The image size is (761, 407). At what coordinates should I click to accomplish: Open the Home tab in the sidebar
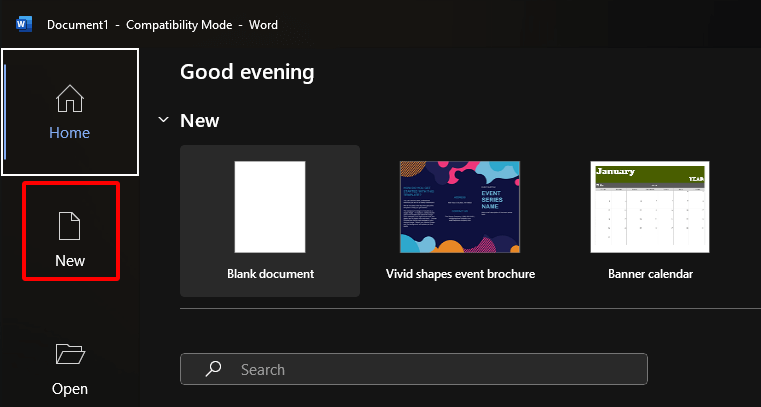(x=70, y=112)
